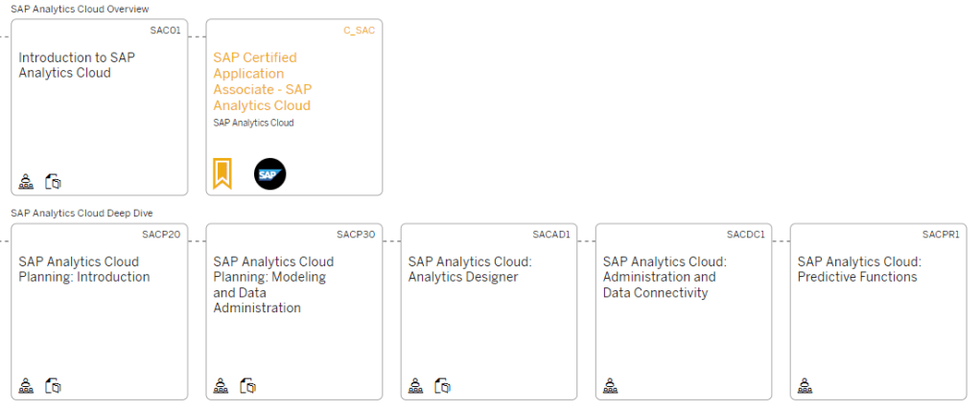Click e-learning icon on SACP20 card
980x410 pixels.
(54, 386)
